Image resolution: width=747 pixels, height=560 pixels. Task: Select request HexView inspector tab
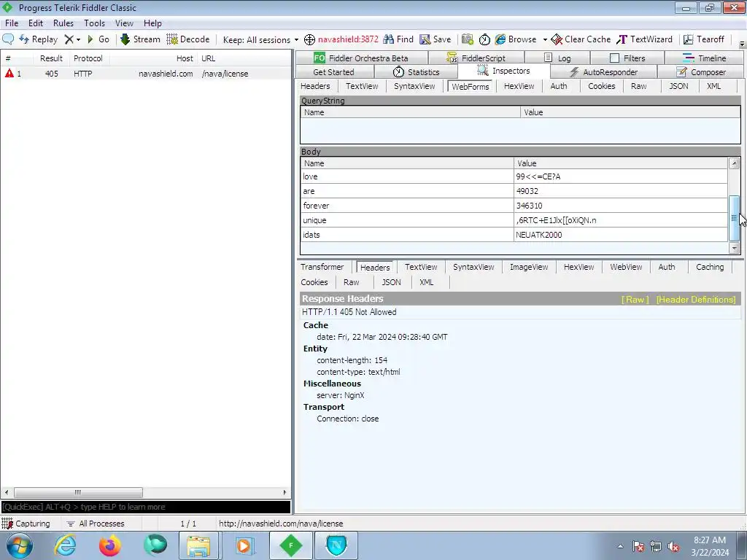pyautogui.click(x=519, y=86)
